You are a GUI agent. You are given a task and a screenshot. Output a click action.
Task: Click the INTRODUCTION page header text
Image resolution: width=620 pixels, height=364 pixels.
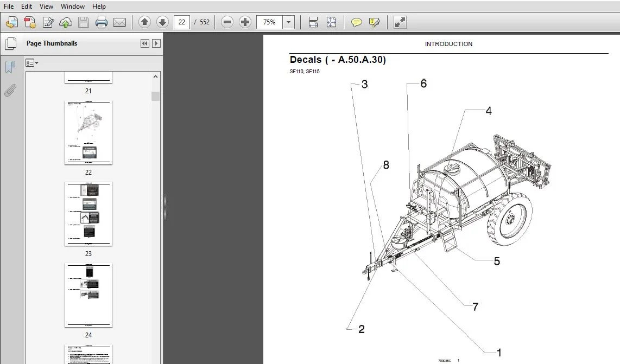pos(448,44)
